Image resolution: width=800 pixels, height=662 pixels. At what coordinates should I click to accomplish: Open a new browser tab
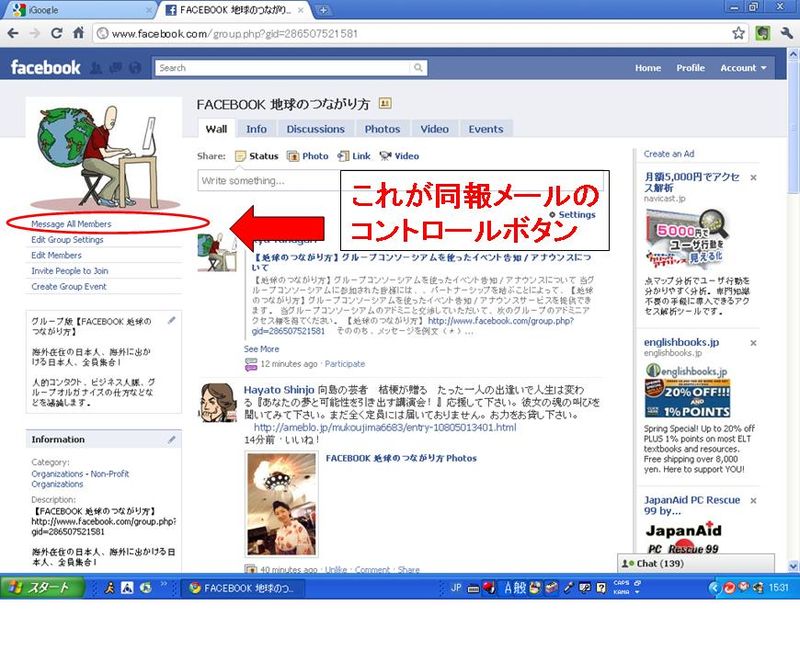pyautogui.click(x=323, y=10)
